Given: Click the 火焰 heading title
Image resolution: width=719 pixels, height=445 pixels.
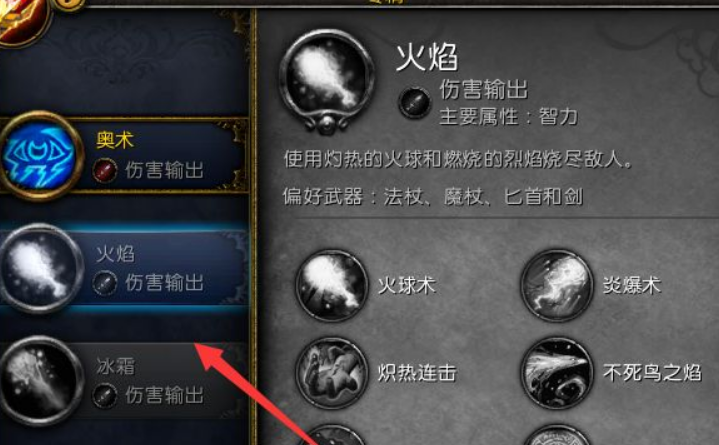Looking at the screenshot, I should 426,57.
